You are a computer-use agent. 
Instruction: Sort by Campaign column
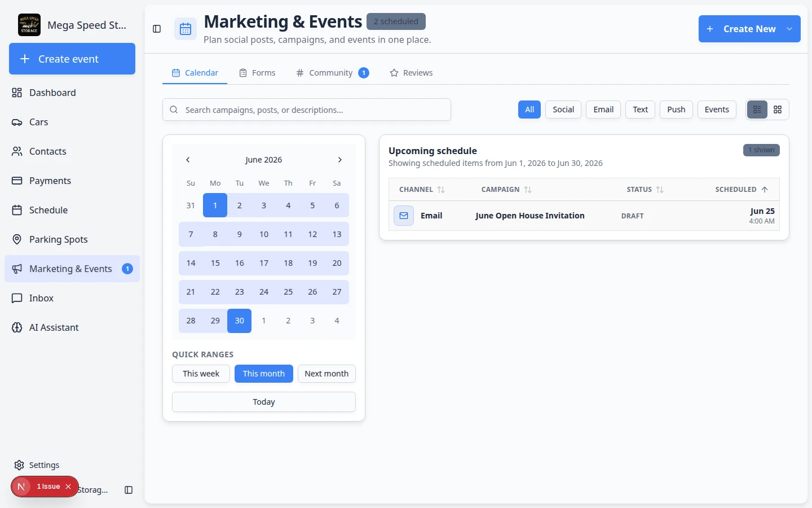(506, 190)
